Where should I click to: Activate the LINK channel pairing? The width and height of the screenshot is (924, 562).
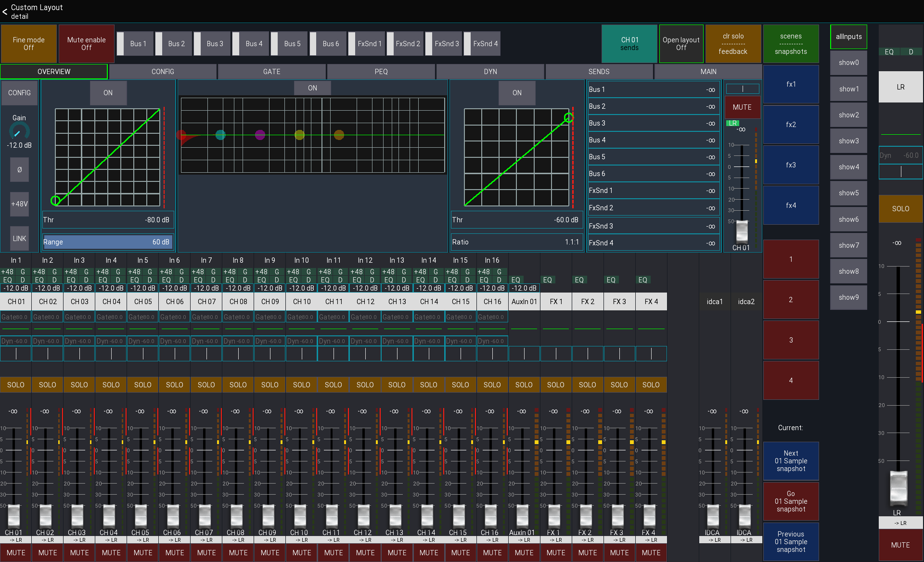[x=19, y=238]
